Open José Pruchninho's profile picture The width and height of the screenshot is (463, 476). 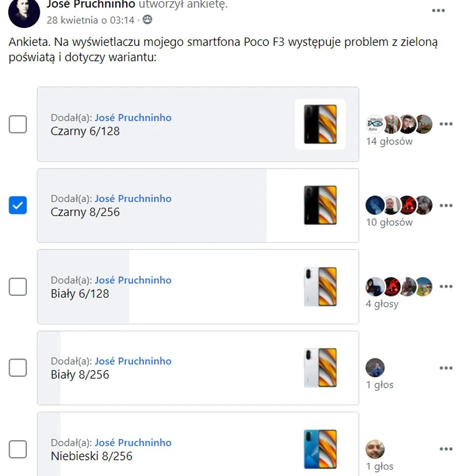pos(24,13)
